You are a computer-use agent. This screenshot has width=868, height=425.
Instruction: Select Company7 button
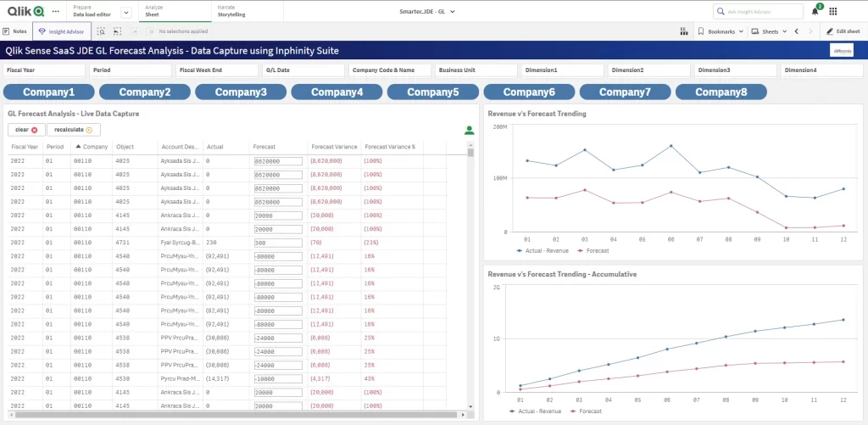pos(625,92)
